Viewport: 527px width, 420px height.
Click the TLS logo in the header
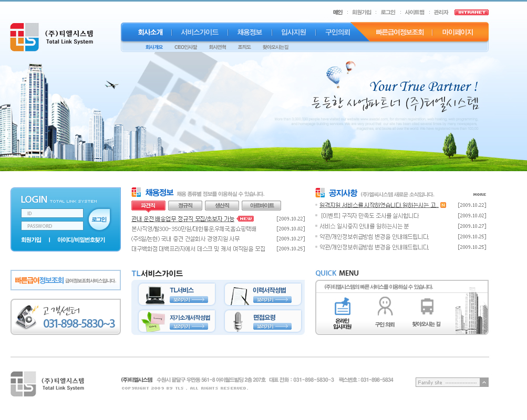(x=24, y=37)
